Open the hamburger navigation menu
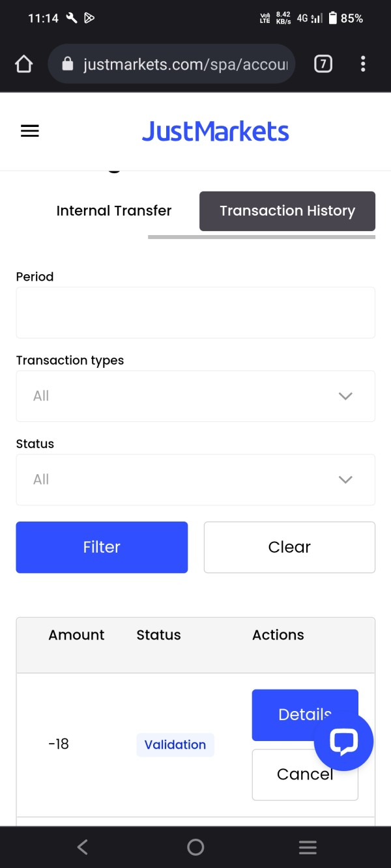The height and width of the screenshot is (868, 391). point(30,131)
